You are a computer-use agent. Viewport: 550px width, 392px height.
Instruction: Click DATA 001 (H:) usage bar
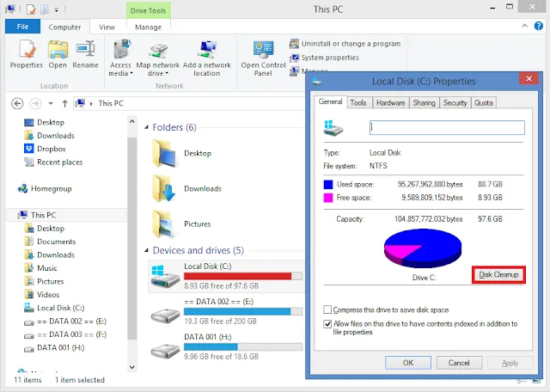point(243,346)
